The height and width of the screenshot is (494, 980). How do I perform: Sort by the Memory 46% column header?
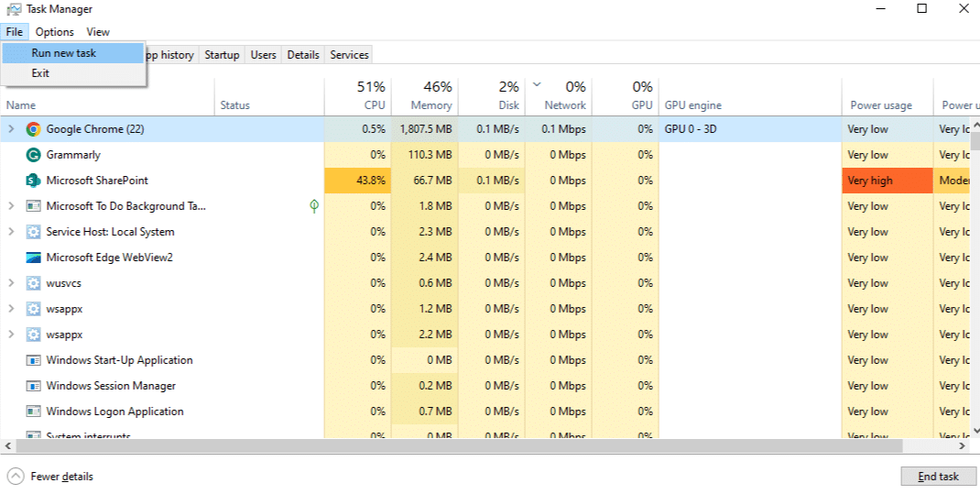click(x=425, y=97)
